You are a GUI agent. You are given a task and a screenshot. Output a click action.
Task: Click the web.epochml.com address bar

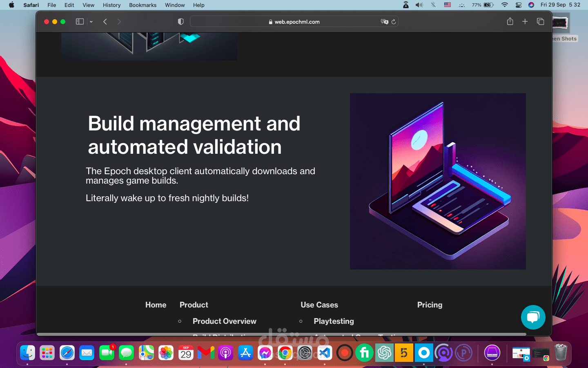tap(294, 22)
